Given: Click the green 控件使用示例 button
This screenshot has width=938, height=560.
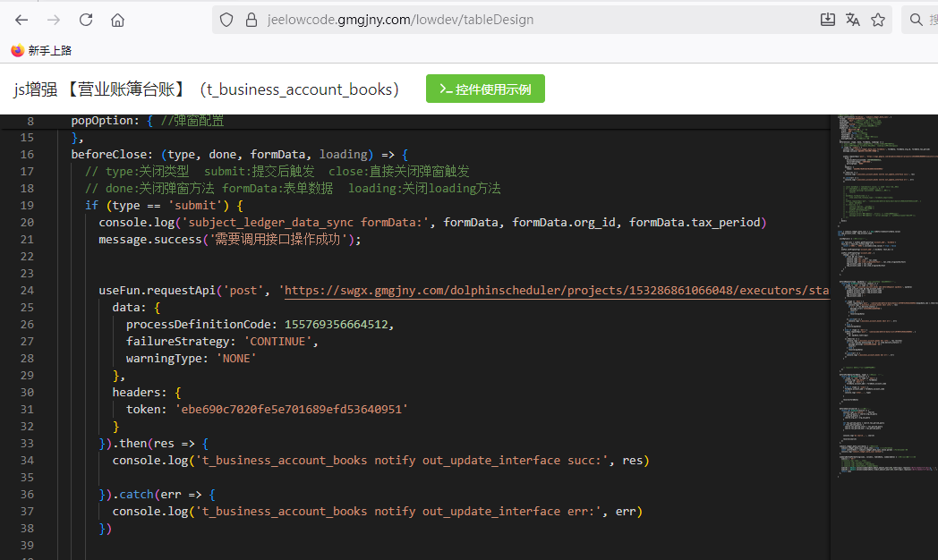Looking at the screenshot, I should 485,89.
